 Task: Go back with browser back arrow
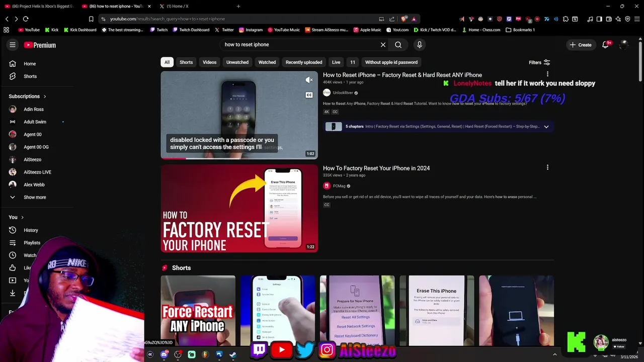pyautogui.click(x=7, y=19)
